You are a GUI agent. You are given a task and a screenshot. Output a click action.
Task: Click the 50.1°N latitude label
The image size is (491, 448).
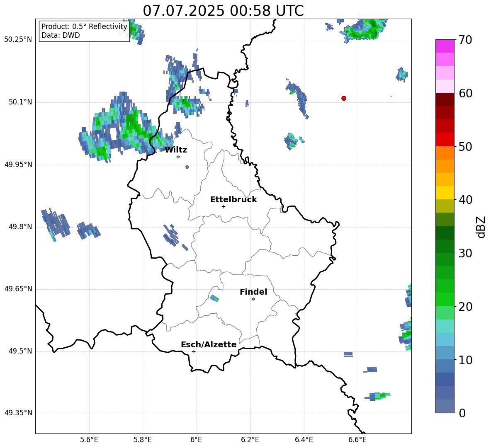[x=20, y=102]
